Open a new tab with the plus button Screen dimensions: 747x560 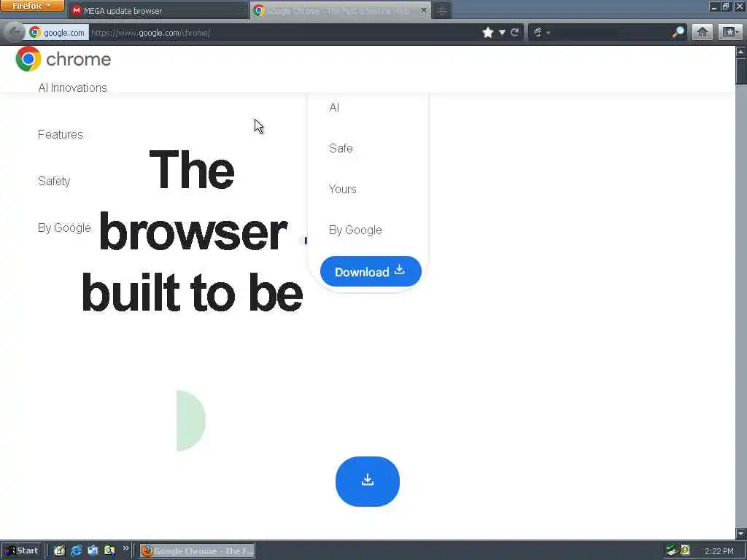(x=441, y=10)
